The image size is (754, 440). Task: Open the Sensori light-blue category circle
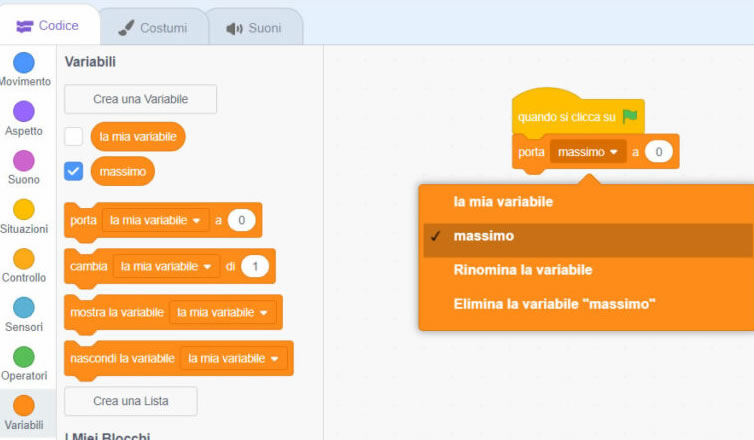pos(24,308)
